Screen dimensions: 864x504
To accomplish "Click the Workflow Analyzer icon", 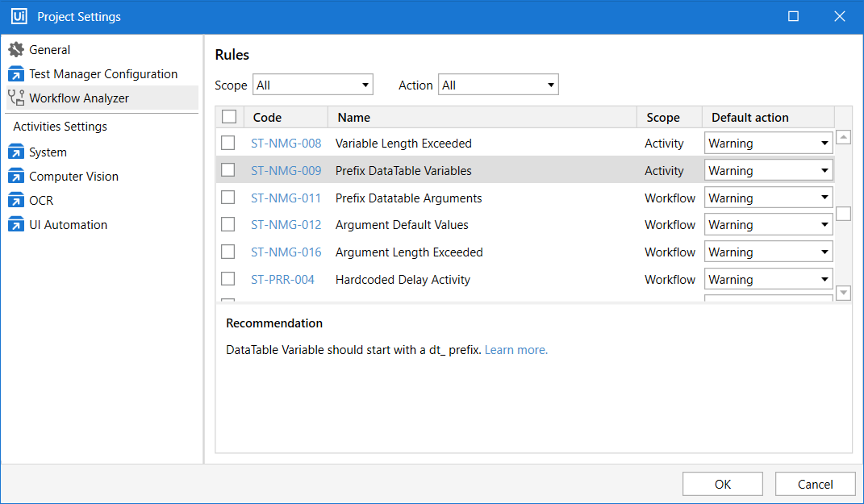I will (x=16, y=98).
